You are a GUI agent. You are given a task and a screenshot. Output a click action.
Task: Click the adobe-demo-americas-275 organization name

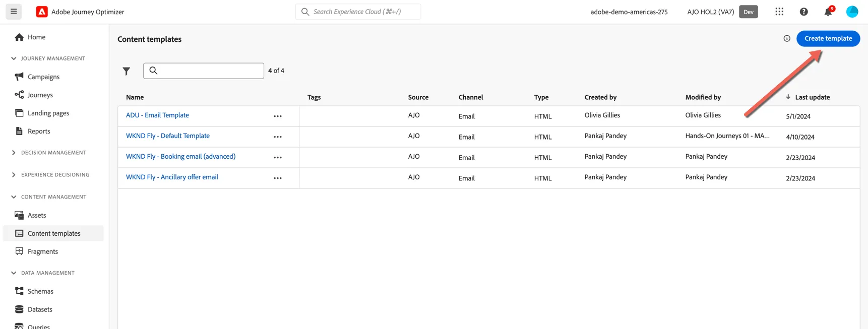click(x=629, y=12)
